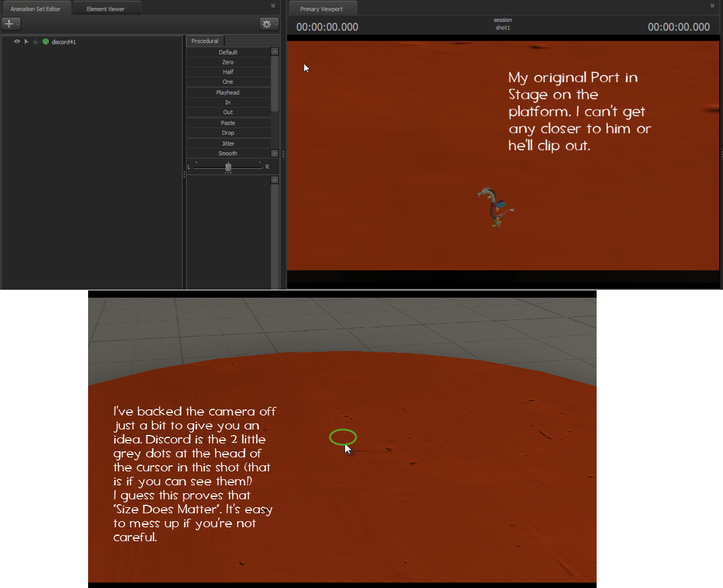Apply the One preset
This screenshot has height=588, width=723.
coord(228,81)
